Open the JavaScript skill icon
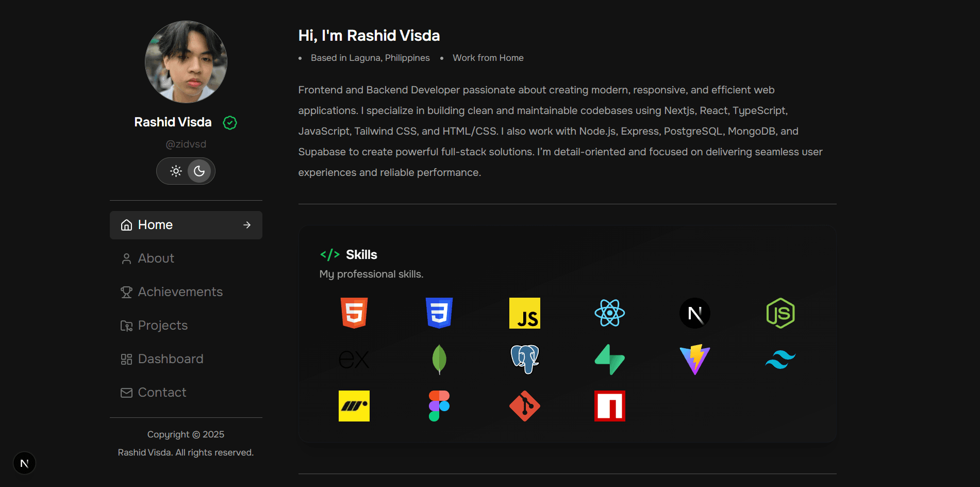This screenshot has height=487, width=980. 524,313
